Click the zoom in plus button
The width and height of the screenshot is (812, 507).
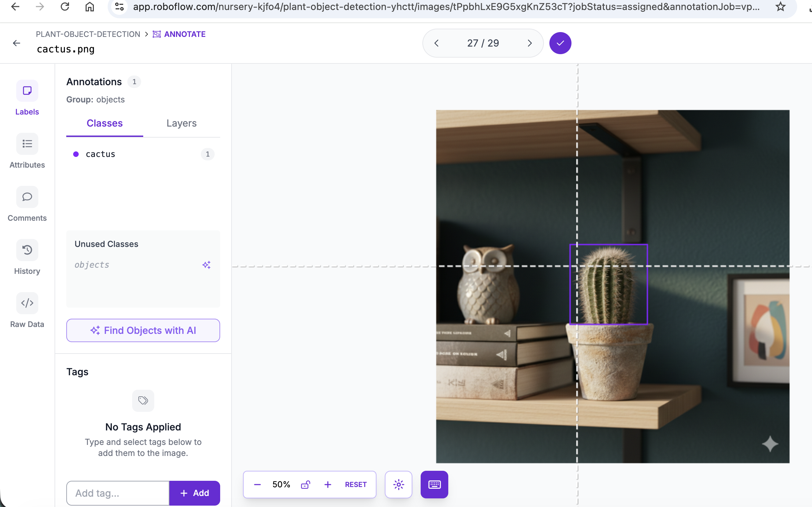click(x=327, y=485)
